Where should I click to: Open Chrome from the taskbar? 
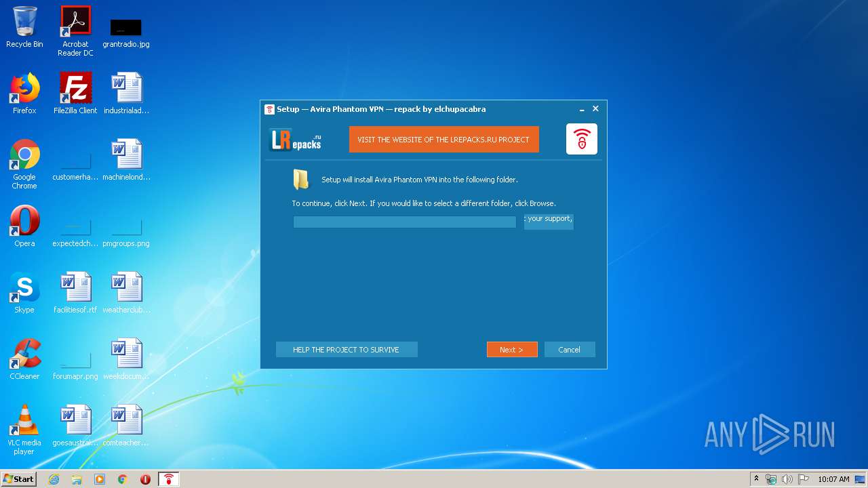point(123,479)
